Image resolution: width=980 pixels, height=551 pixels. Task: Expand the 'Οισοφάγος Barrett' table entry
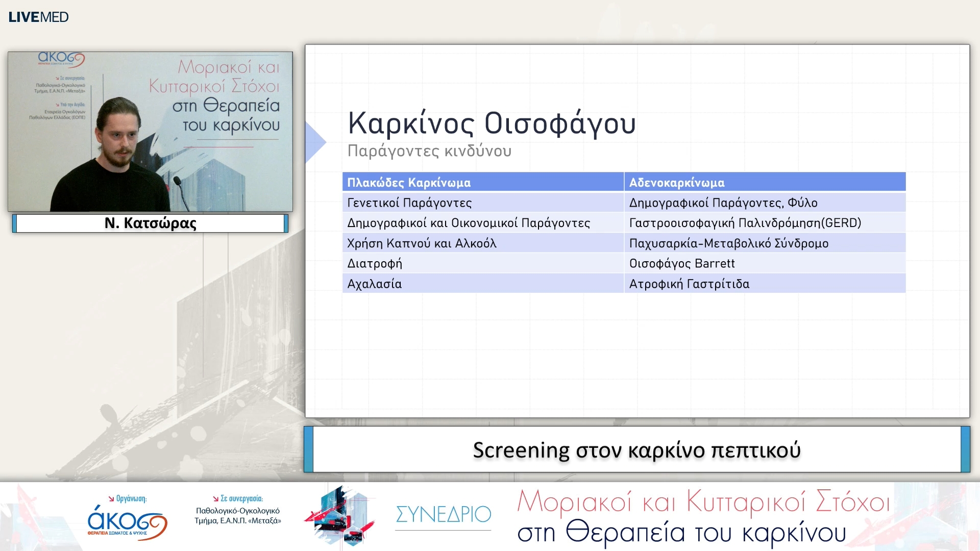pyautogui.click(x=682, y=263)
